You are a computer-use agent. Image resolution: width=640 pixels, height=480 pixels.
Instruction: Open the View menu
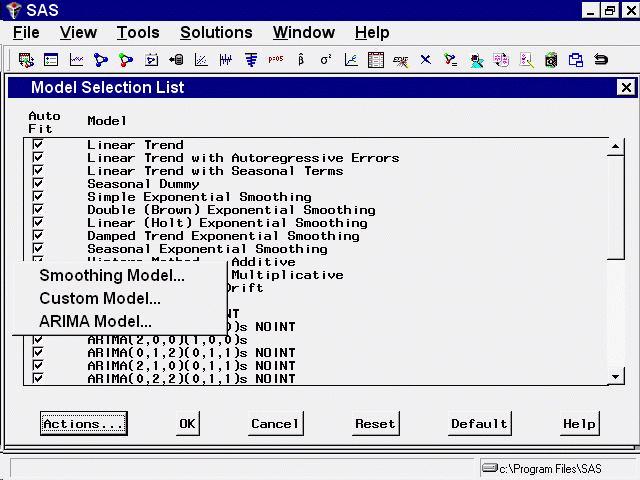tap(78, 33)
